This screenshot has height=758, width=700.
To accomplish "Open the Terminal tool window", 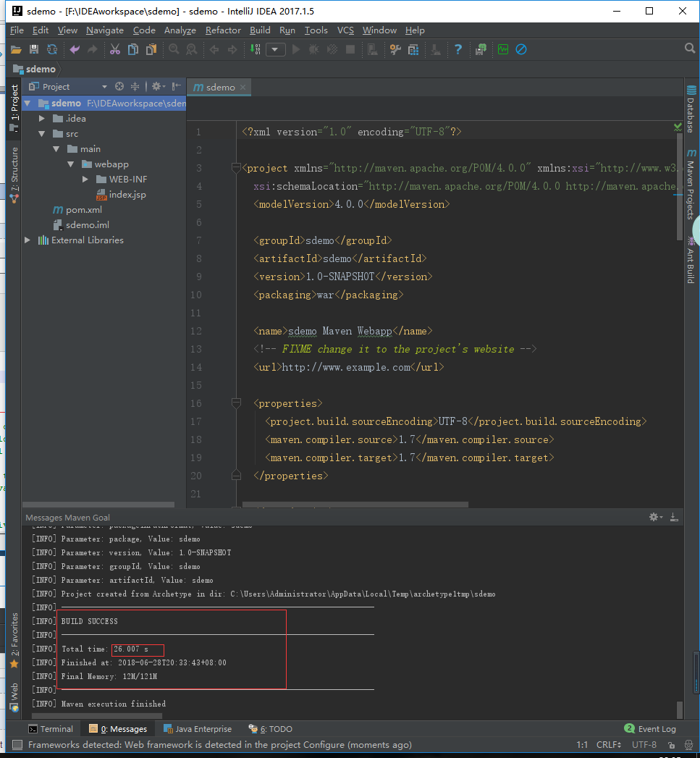I will [51, 729].
